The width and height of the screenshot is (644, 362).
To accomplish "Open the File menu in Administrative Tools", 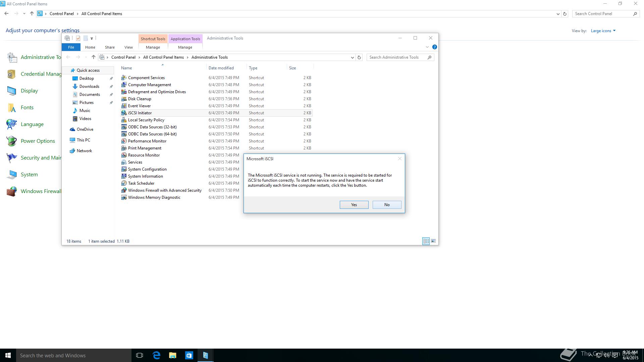I will (71, 47).
